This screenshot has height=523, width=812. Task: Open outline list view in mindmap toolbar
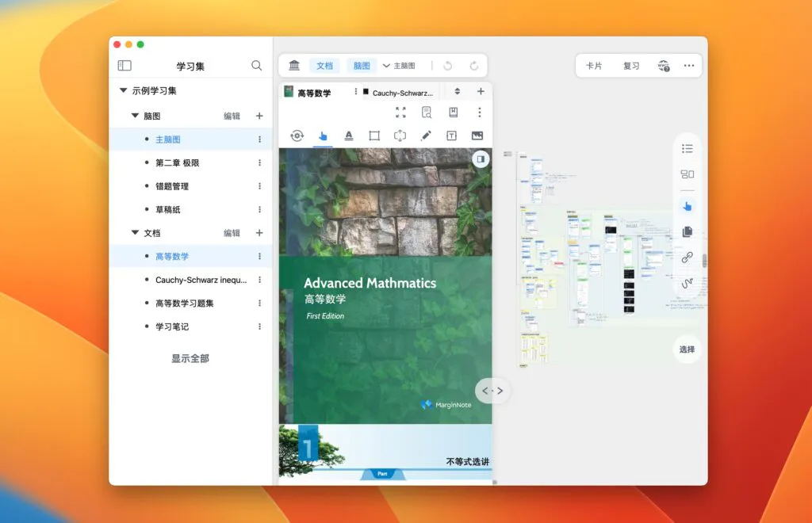[688, 149]
